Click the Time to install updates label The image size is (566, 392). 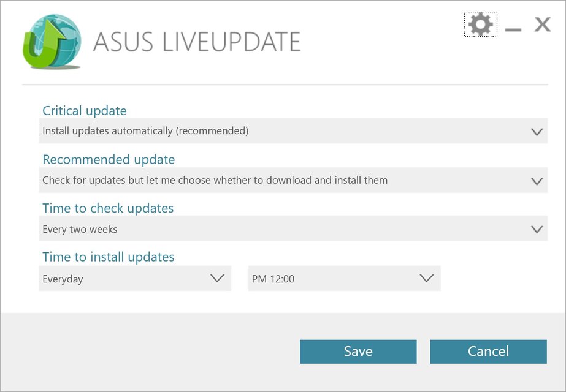click(108, 257)
